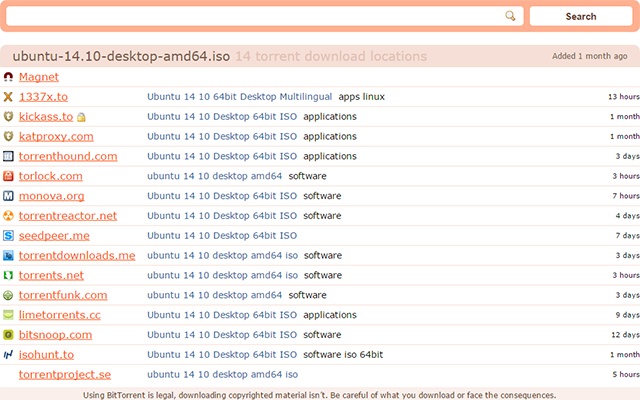Click 'ubuntu 14 10 desktop amd64 iso' in torrentproject.se row
Screen dimensions: 640x400
(222, 374)
